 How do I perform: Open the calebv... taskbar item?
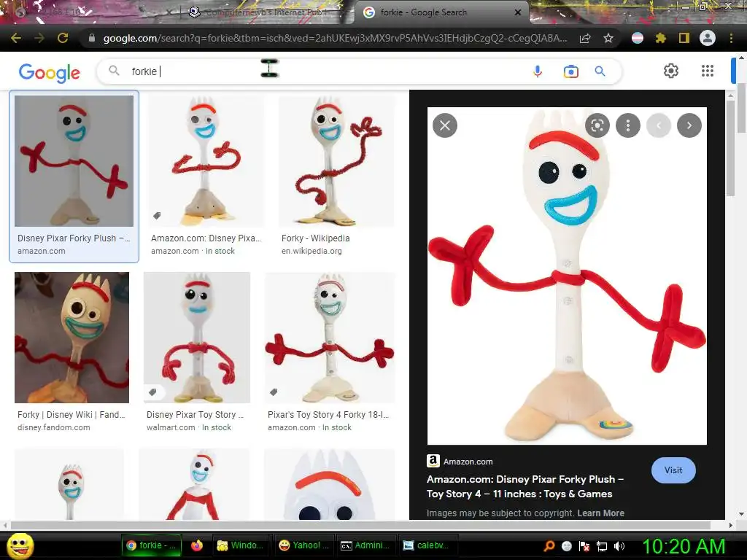pos(427,545)
